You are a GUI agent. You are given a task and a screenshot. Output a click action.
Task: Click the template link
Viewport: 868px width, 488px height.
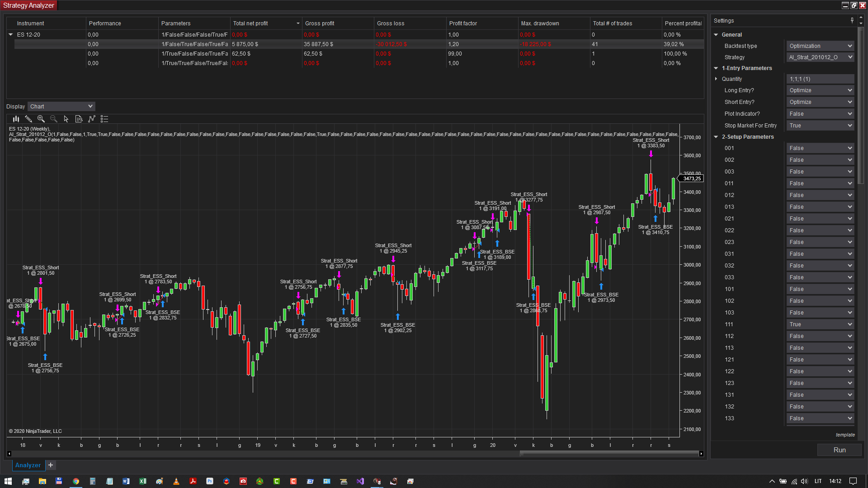[x=845, y=435]
